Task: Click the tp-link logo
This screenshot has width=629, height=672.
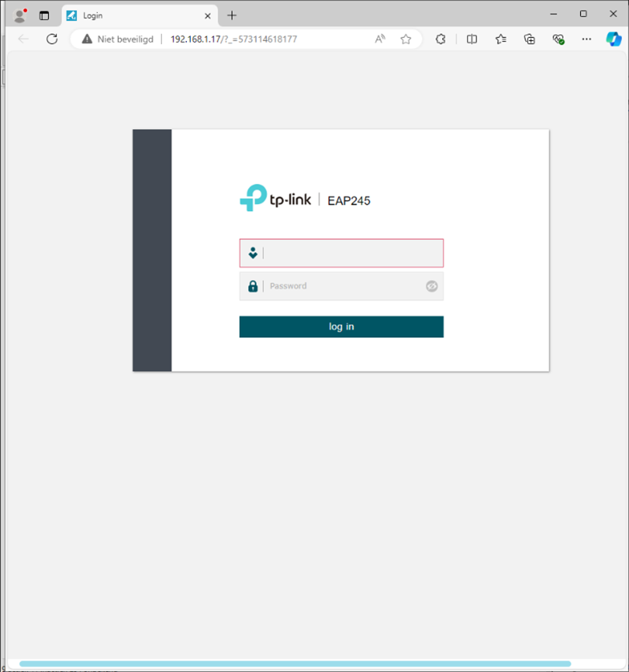Action: pyautogui.click(x=275, y=198)
